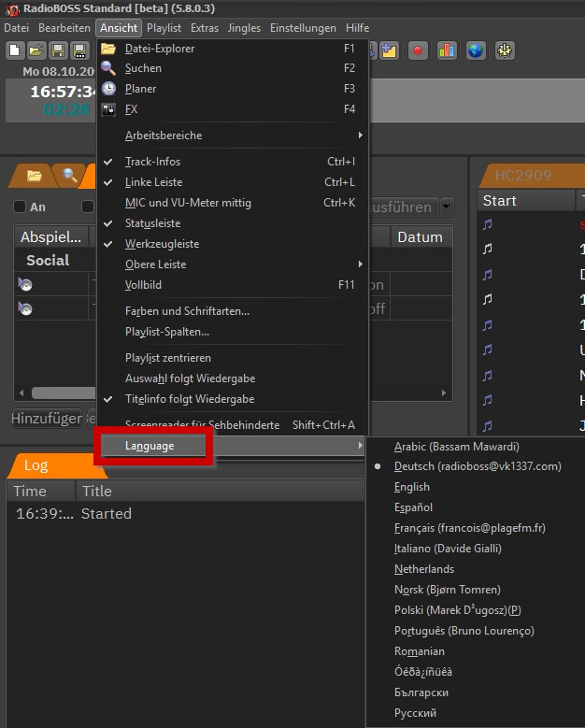Select Polski language option
The image size is (585, 728).
coord(476,610)
